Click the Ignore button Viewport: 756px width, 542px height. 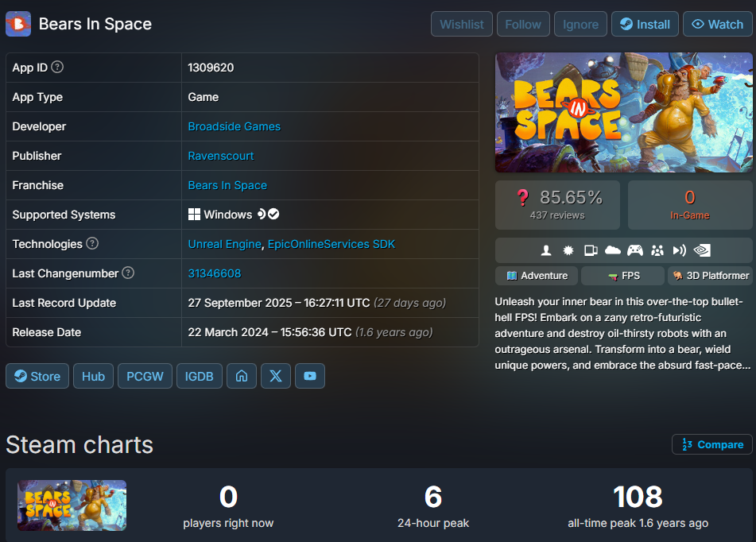pos(580,24)
